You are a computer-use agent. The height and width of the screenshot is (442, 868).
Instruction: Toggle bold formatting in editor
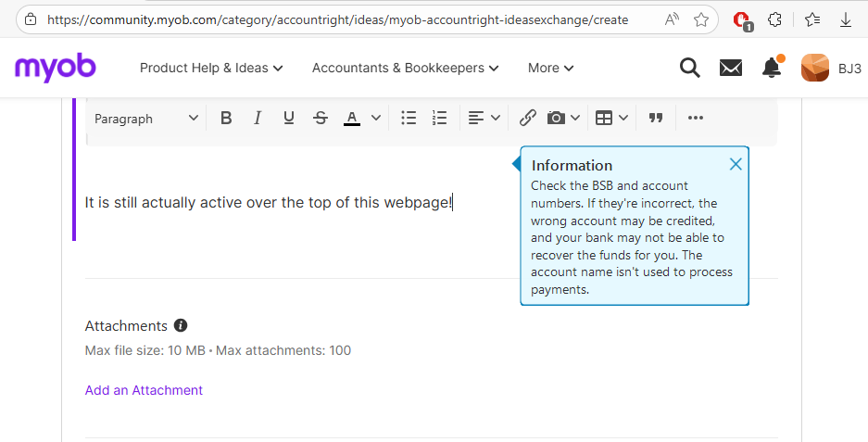point(226,118)
